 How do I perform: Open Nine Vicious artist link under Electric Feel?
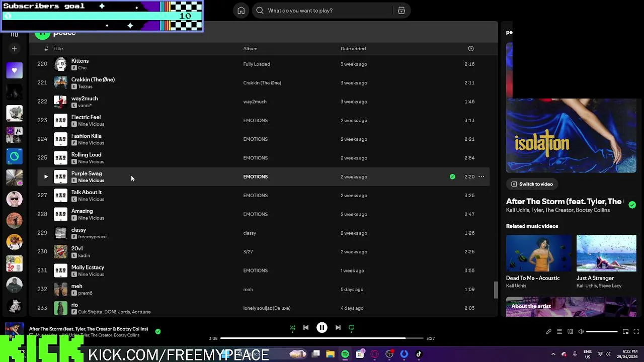tap(91, 124)
